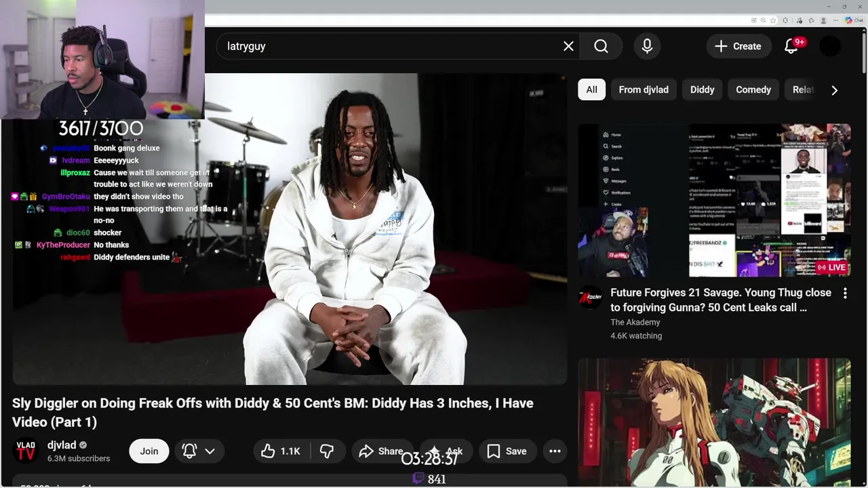This screenshot has width=868, height=488.
Task: Like the video with 1.1K likes
Action: point(281,451)
